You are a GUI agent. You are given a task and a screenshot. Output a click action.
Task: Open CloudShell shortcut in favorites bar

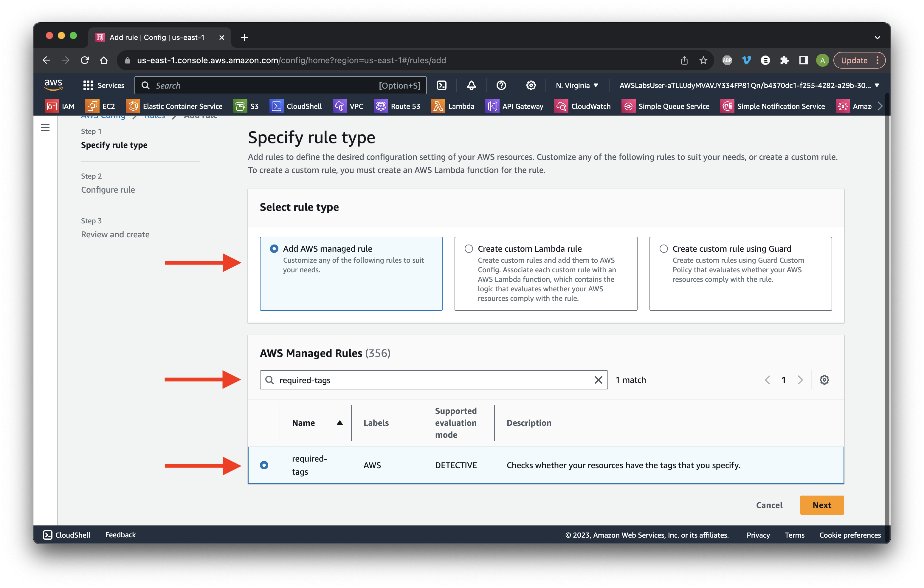point(296,106)
